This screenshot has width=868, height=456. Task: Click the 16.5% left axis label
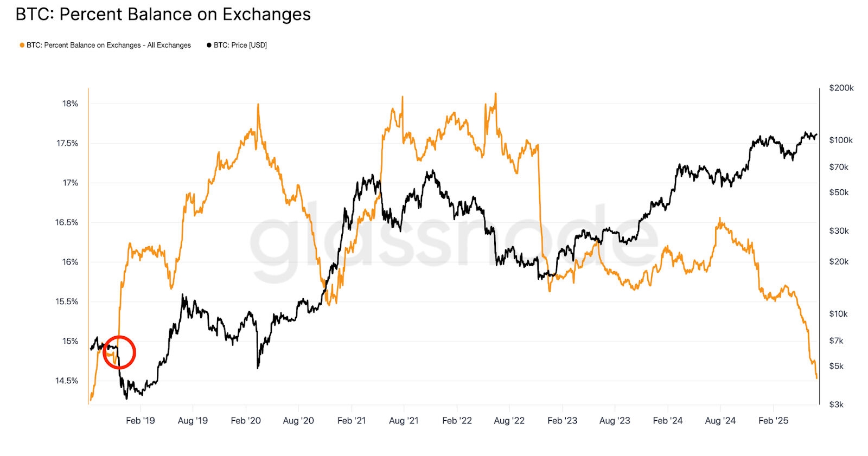[67, 222]
